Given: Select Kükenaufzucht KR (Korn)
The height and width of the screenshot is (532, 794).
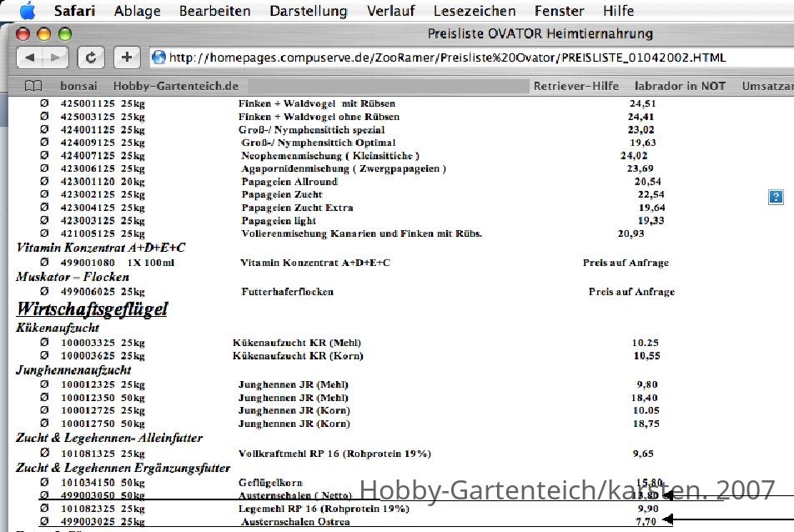Looking at the screenshot, I should pyautogui.click(x=298, y=356).
